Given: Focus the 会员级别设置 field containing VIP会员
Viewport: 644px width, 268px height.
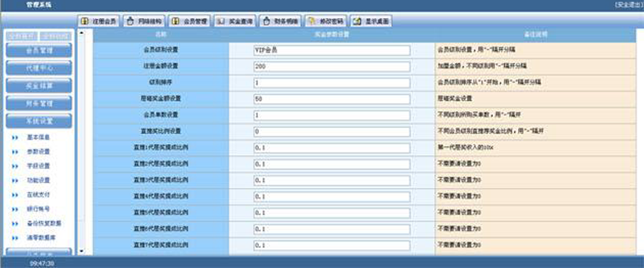Looking at the screenshot, I should [332, 51].
